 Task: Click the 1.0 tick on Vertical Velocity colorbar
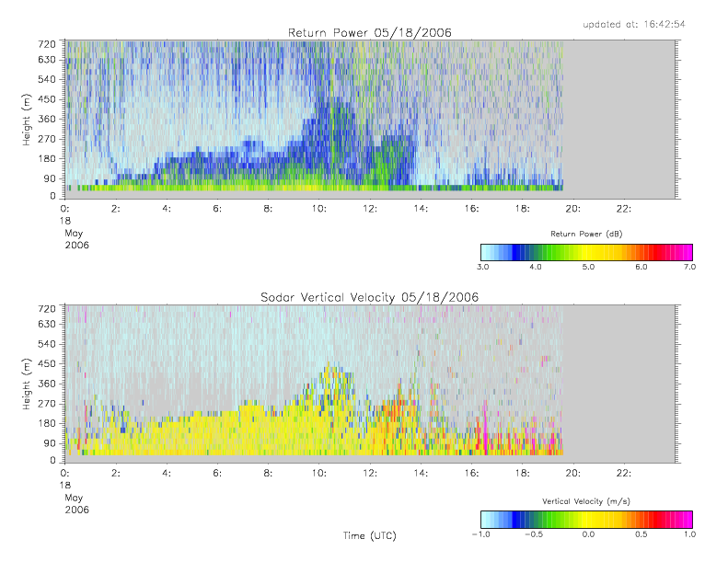pyautogui.click(x=690, y=534)
